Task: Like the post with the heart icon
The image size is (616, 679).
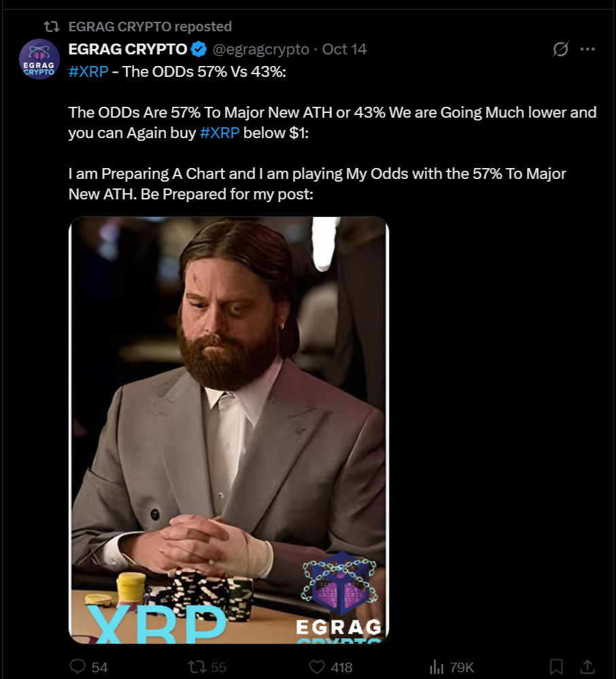Action: [x=317, y=667]
